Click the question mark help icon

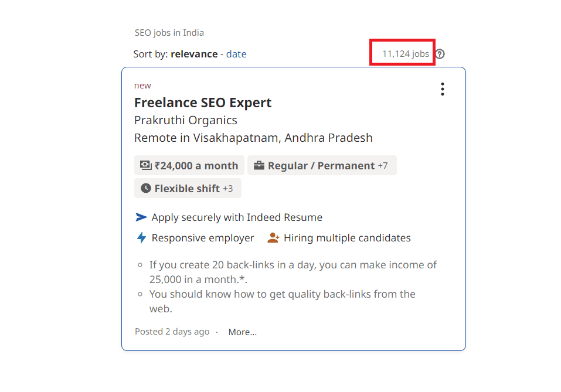click(x=440, y=53)
